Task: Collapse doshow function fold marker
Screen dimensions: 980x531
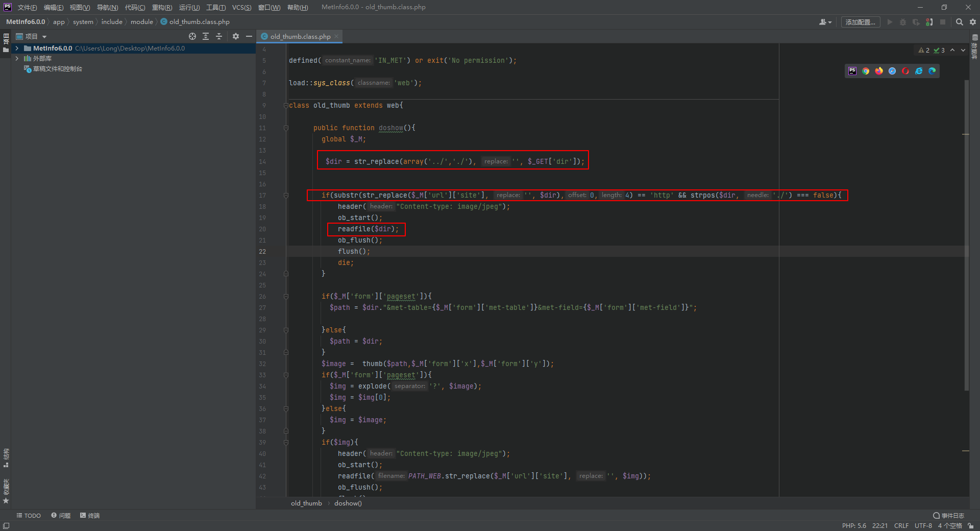Action: (x=286, y=128)
